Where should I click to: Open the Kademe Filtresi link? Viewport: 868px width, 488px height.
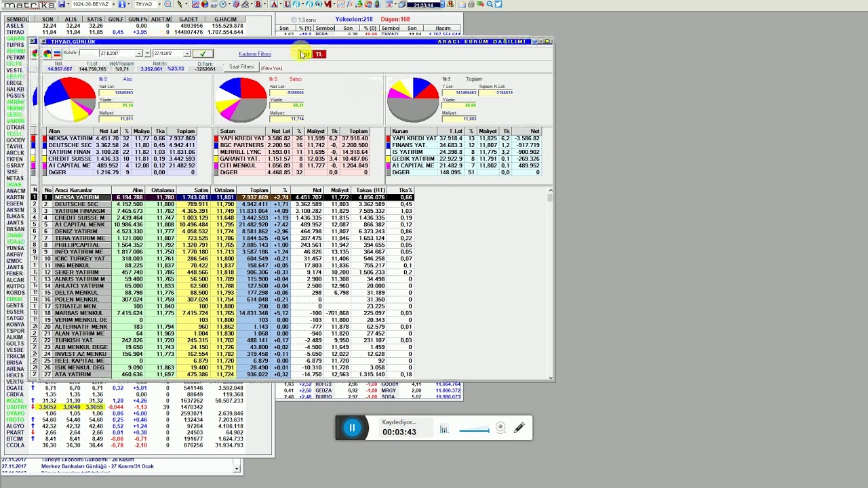[255, 54]
